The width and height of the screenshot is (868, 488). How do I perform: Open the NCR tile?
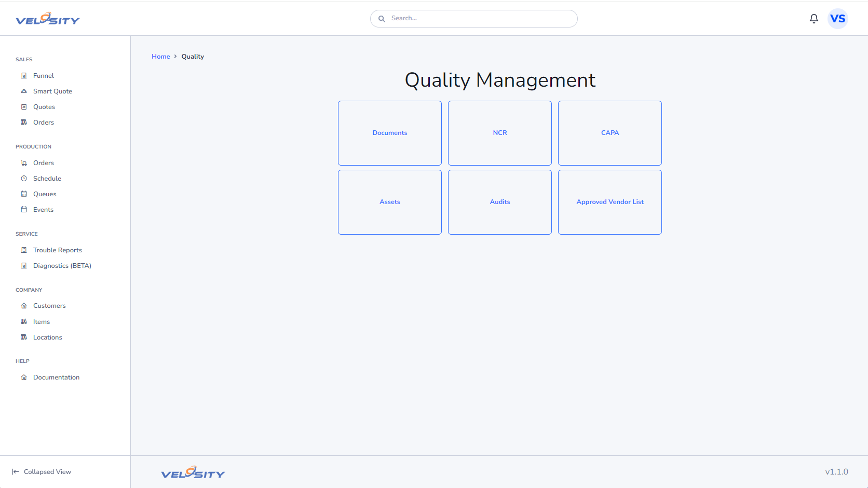point(500,133)
